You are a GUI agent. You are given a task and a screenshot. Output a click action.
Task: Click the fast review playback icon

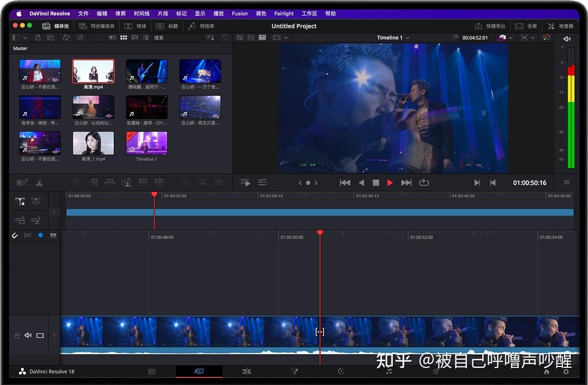(245, 182)
